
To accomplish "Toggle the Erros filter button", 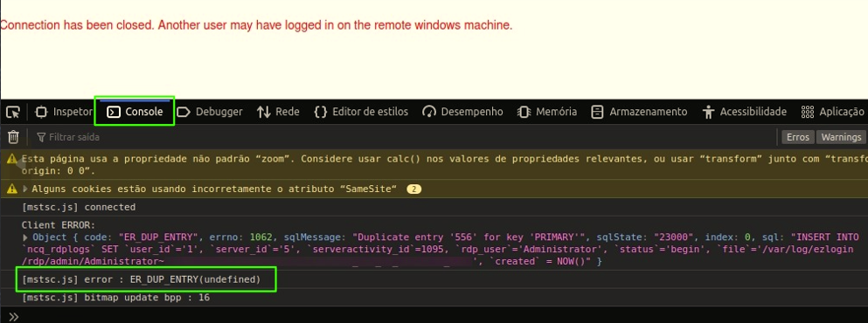I will [x=798, y=137].
